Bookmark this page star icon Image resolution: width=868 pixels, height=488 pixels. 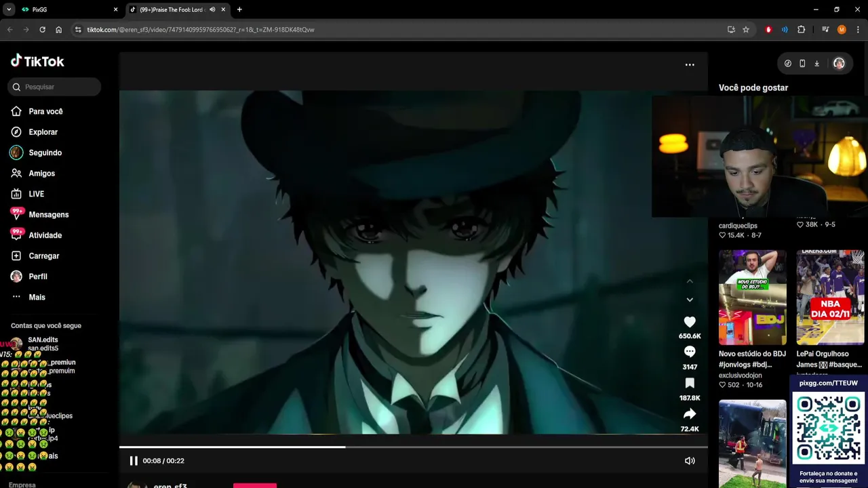(746, 30)
